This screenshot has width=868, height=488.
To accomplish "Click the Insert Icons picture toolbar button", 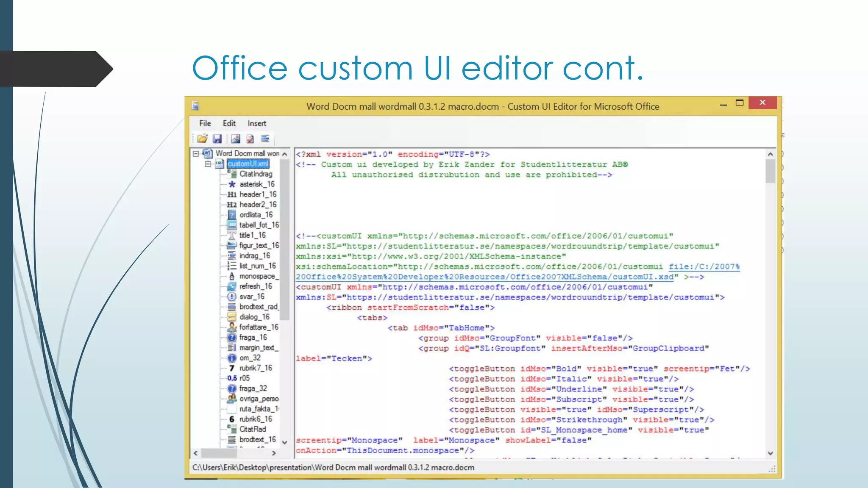I will 236,139.
